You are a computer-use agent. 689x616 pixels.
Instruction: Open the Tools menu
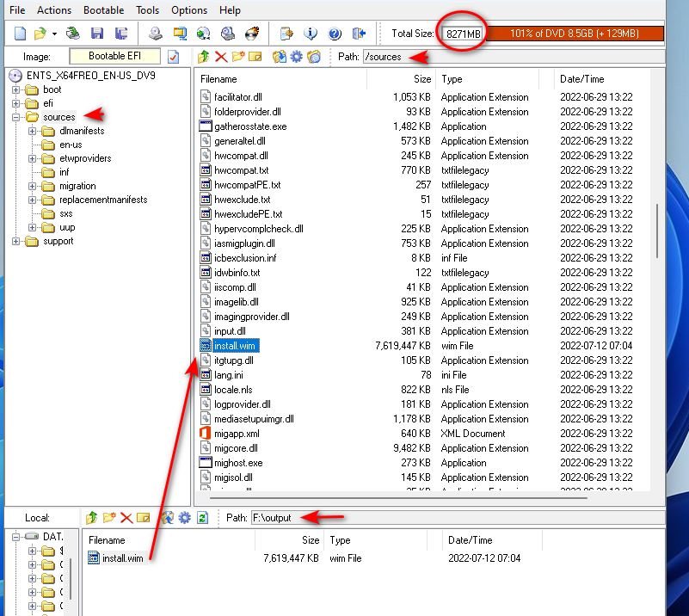148,10
